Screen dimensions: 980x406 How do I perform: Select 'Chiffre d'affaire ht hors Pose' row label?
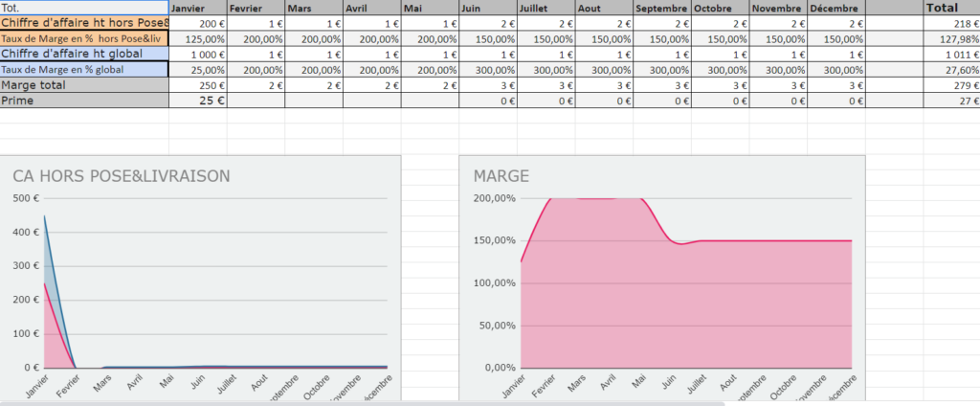click(x=84, y=22)
